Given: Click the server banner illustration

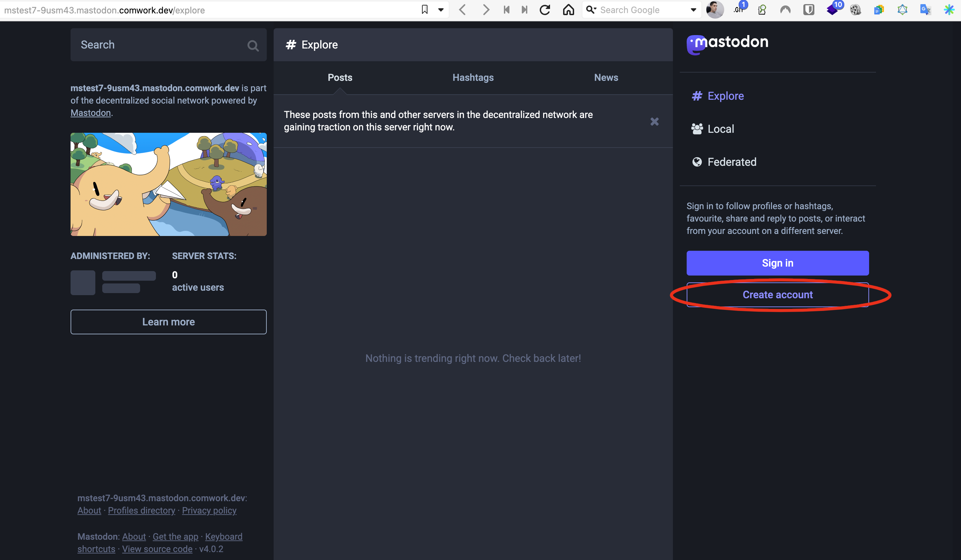Looking at the screenshot, I should (x=168, y=184).
